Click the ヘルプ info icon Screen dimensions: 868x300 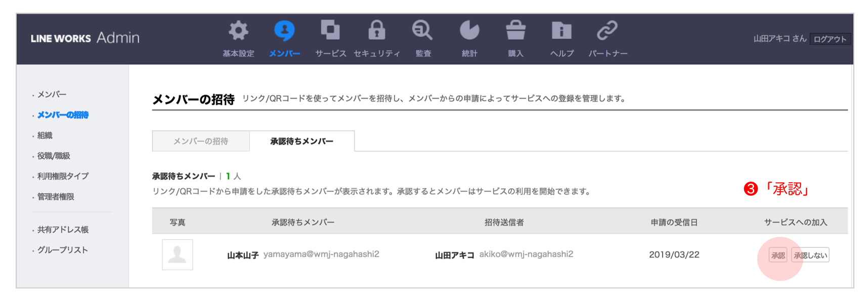[x=561, y=31]
